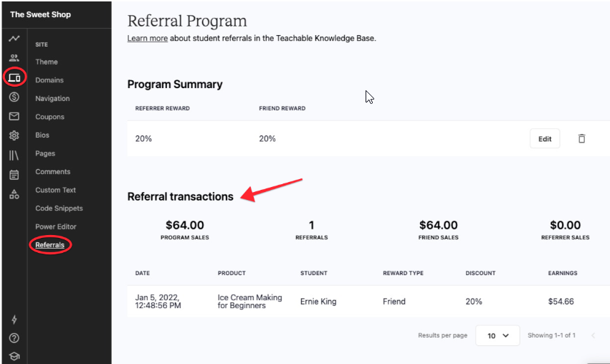Click the Help question mark icon
610x364 pixels.
[14, 338]
